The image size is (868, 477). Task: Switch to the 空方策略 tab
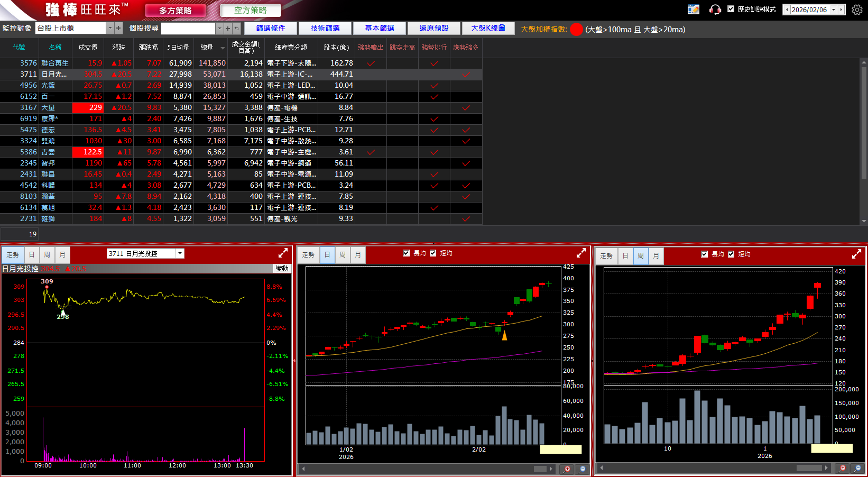tap(250, 10)
